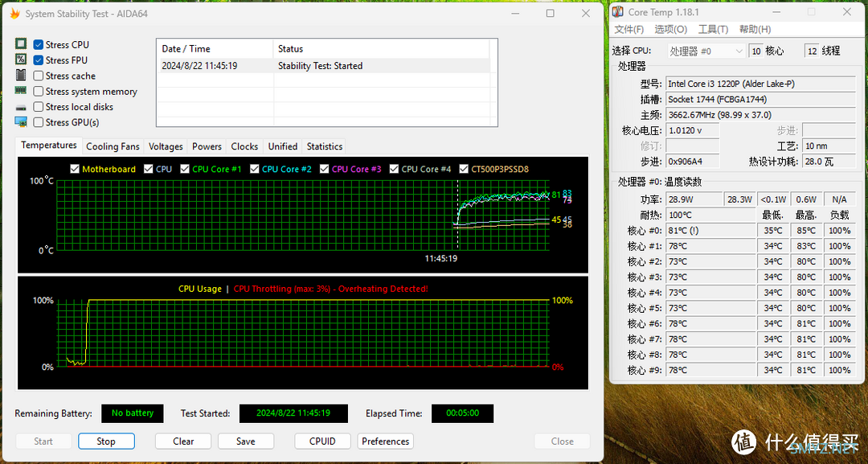Hide CPU Core #1 in the graph
This screenshot has height=464, width=868.
pyautogui.click(x=185, y=169)
